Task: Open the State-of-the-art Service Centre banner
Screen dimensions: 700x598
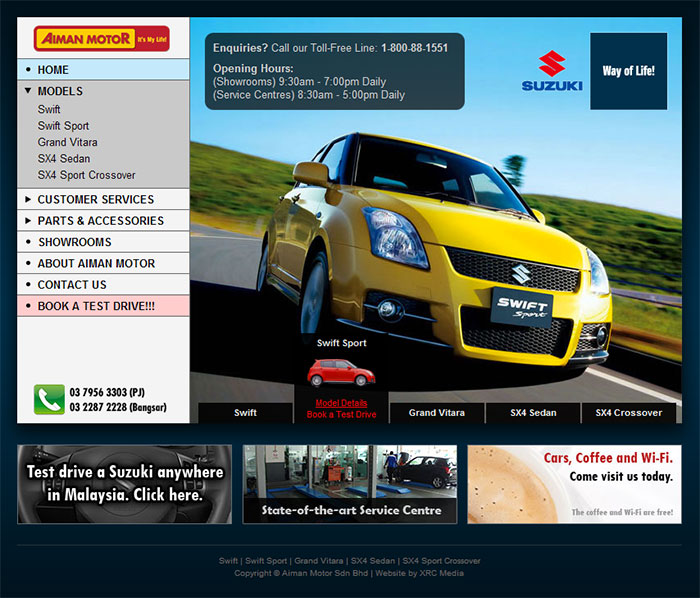Action: 350,484
